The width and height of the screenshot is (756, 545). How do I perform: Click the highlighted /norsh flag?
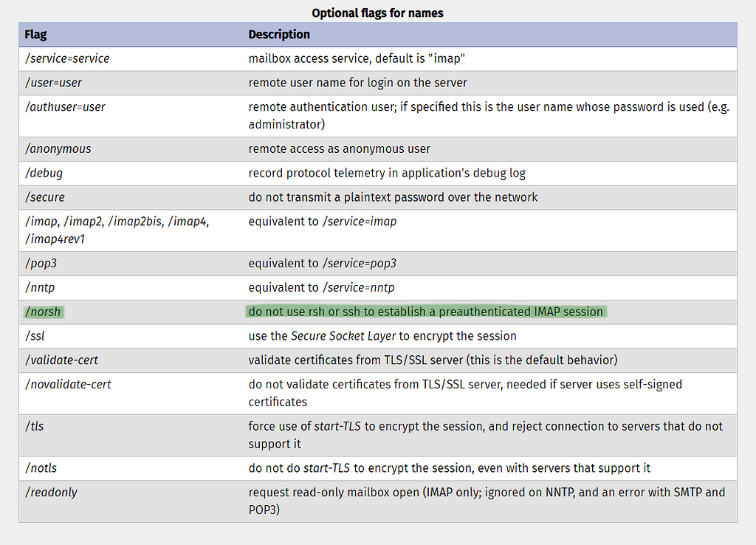44,312
